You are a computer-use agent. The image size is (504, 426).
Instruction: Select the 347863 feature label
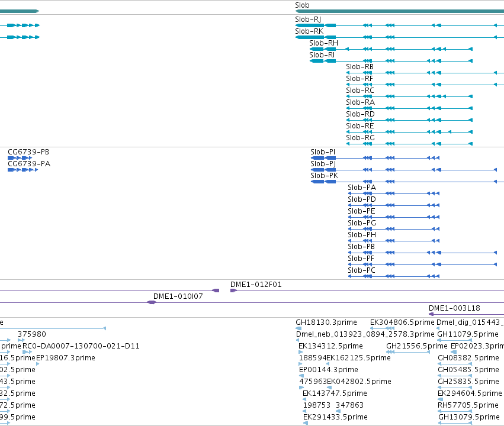(x=349, y=405)
